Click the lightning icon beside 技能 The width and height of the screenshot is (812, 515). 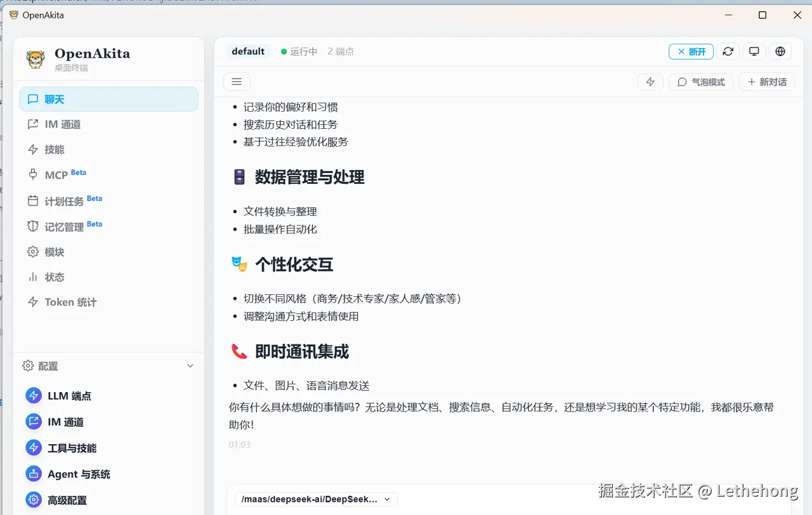click(x=33, y=150)
